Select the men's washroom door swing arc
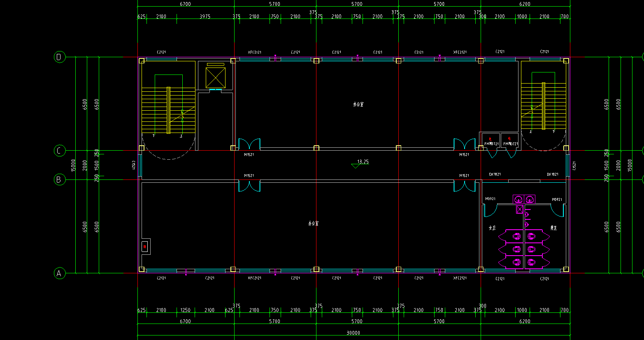Viewport: 644px width, 340px height. 558,211
